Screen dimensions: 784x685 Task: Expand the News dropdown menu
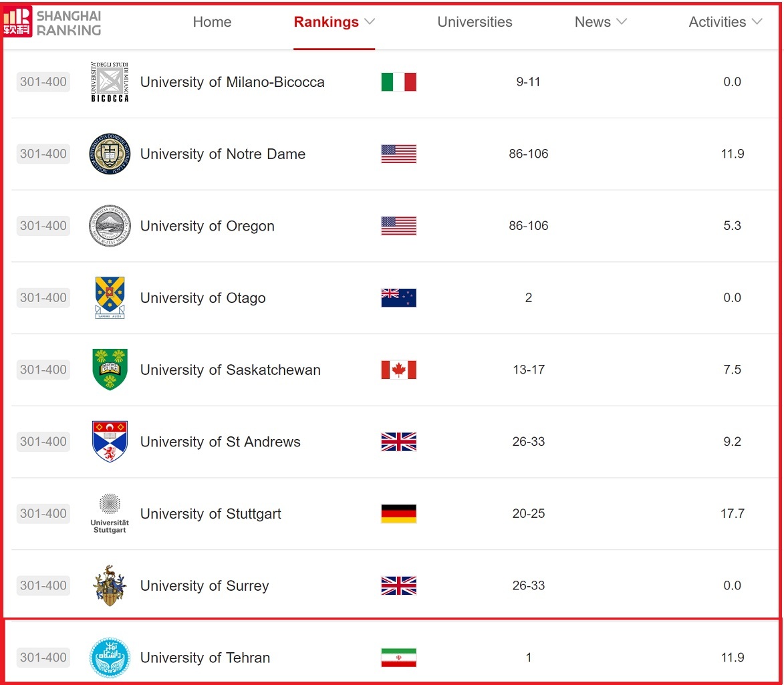point(600,22)
